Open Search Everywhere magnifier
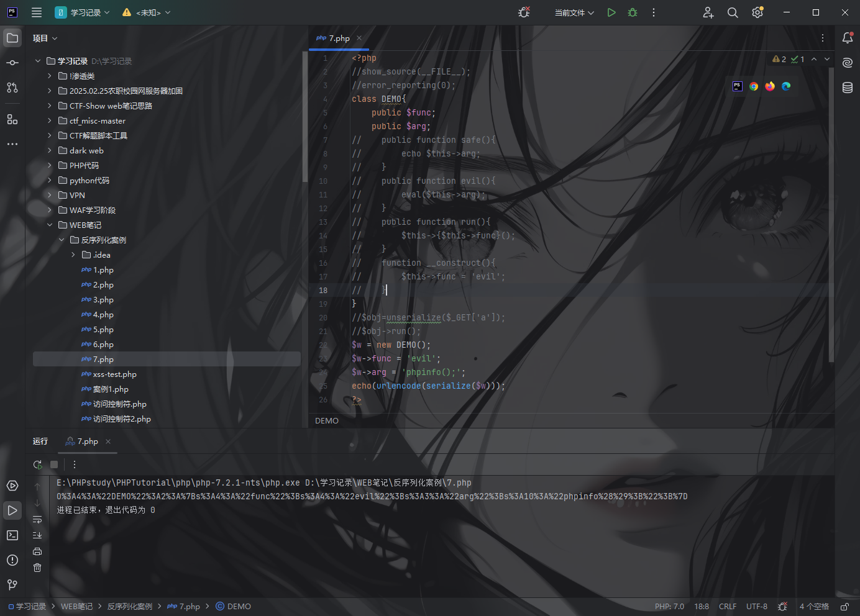Image resolution: width=860 pixels, height=616 pixels. pos(733,12)
